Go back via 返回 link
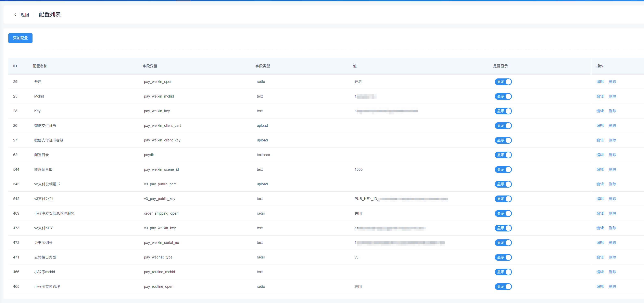Image resolution: width=644 pixels, height=303 pixels. [25, 15]
